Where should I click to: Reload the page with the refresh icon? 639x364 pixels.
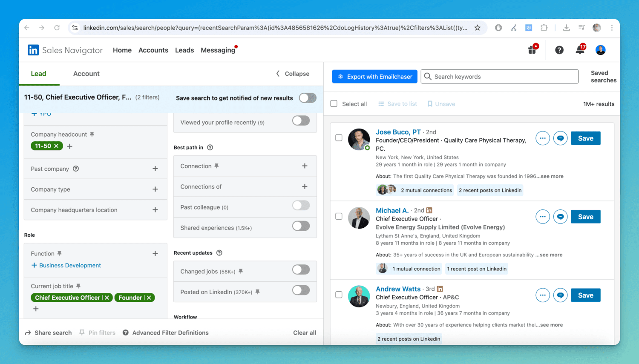pyautogui.click(x=57, y=28)
